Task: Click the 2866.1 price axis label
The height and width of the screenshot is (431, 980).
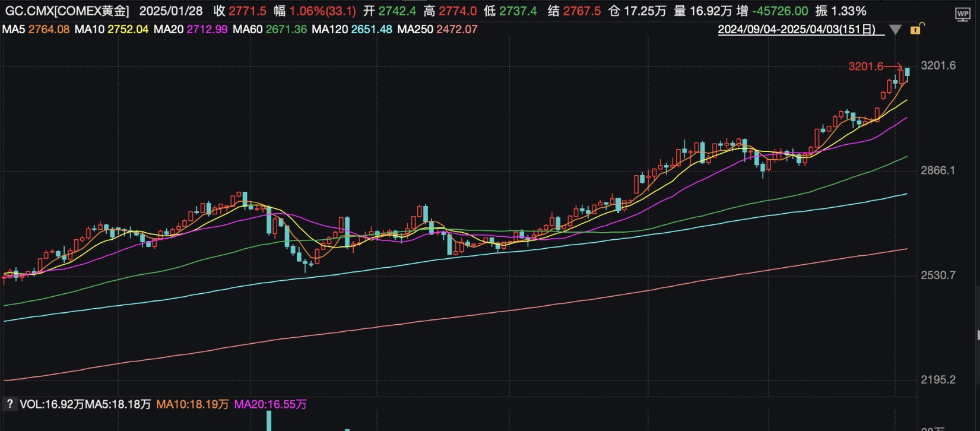Action: (938, 170)
